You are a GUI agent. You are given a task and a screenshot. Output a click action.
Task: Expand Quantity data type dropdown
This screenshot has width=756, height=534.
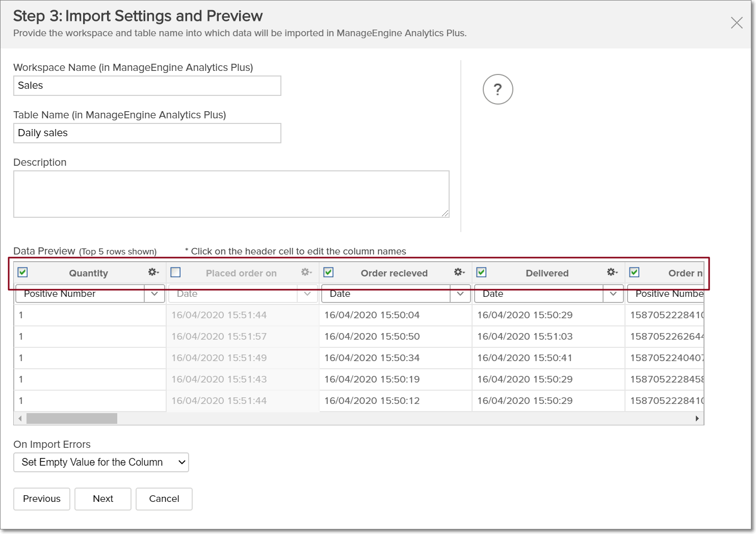click(154, 294)
